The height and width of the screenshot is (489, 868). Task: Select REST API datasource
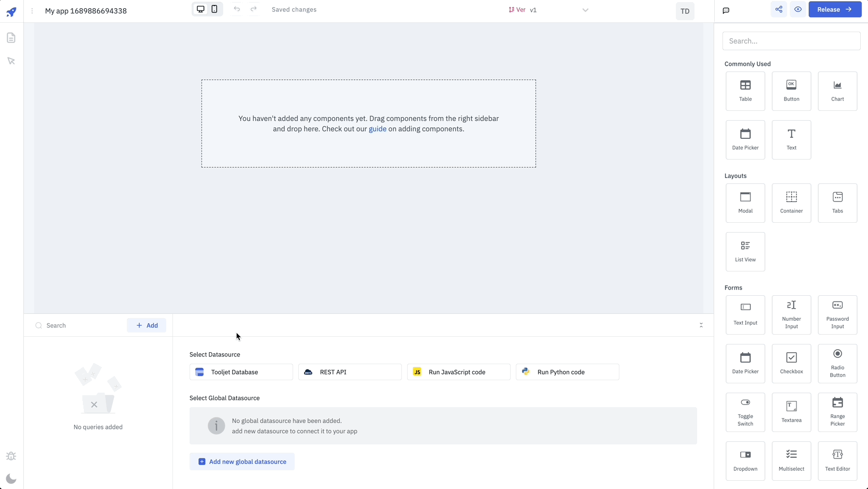click(350, 372)
